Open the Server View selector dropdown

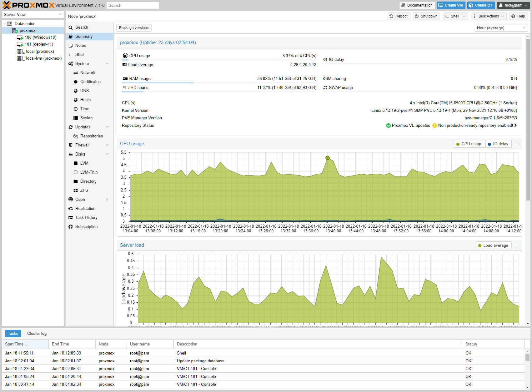click(33, 15)
